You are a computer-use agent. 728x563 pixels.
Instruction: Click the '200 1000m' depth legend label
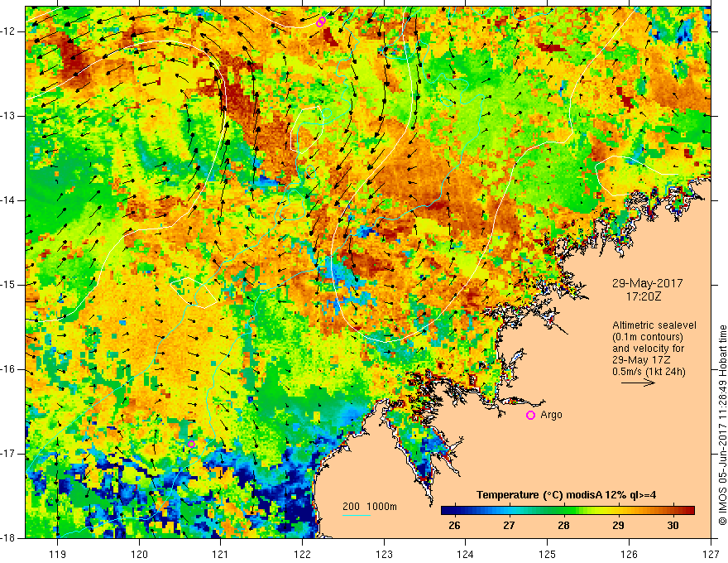coord(371,507)
